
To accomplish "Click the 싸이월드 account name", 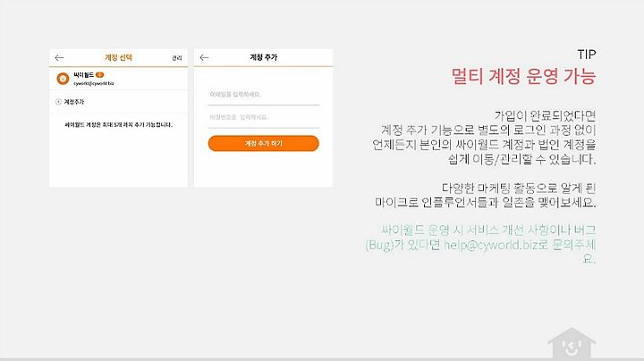I will point(84,75).
